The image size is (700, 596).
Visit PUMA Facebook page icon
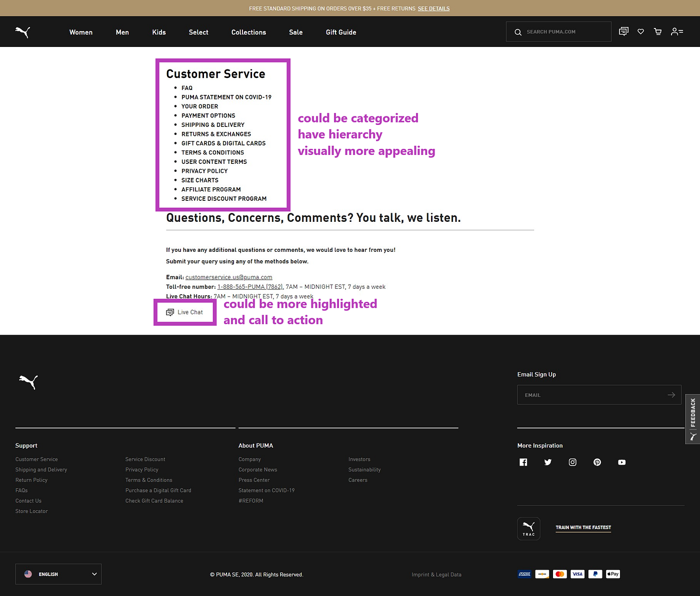coord(523,462)
